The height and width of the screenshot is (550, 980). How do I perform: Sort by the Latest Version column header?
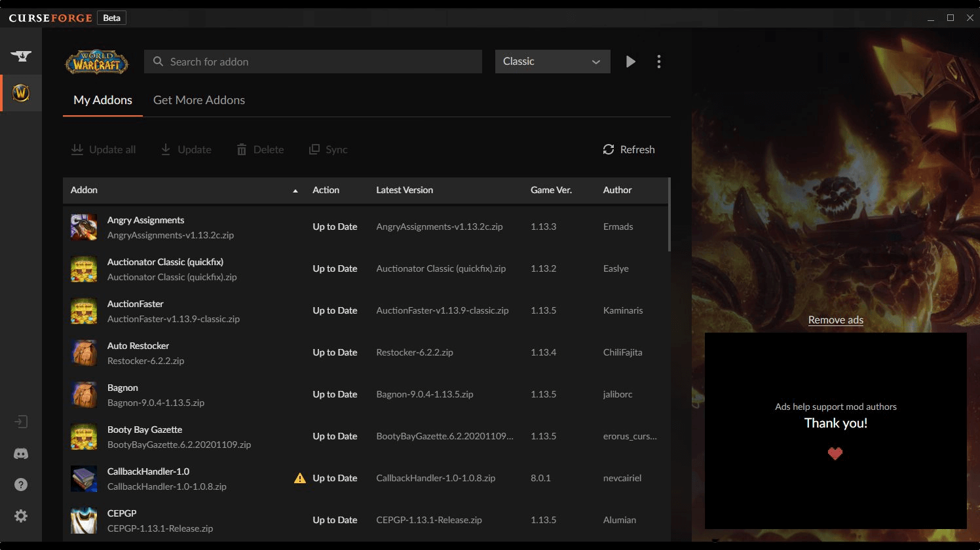tap(404, 190)
